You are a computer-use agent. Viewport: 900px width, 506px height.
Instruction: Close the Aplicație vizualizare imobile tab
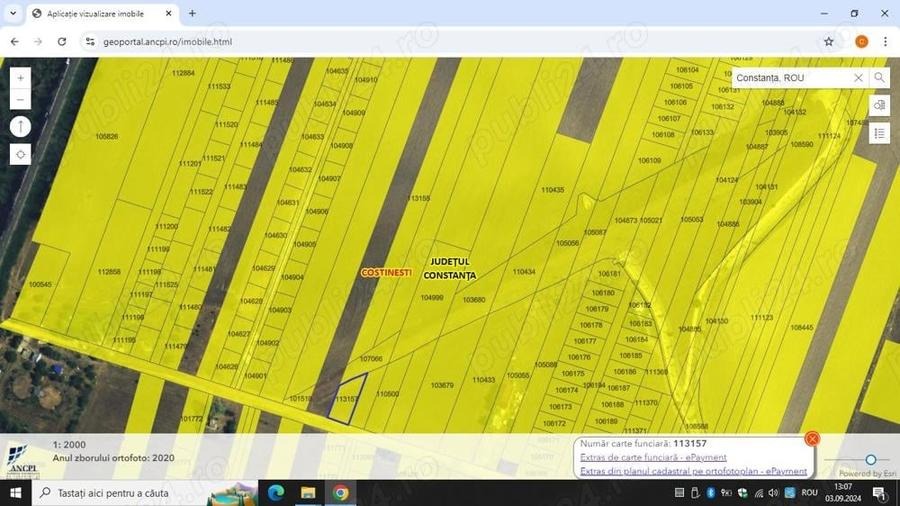click(x=168, y=13)
